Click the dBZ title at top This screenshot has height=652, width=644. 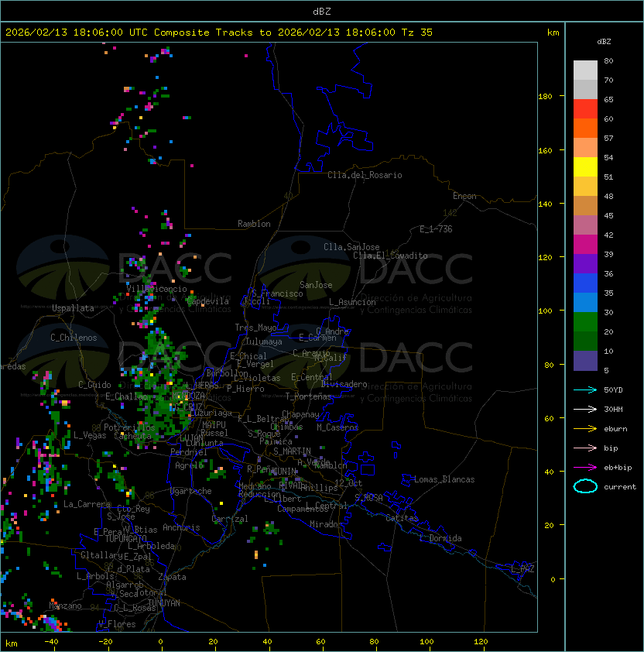pyautogui.click(x=322, y=11)
